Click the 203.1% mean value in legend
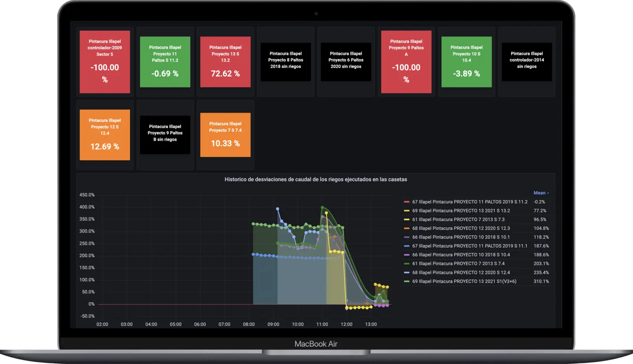This screenshot has height=364, width=633. tap(541, 264)
